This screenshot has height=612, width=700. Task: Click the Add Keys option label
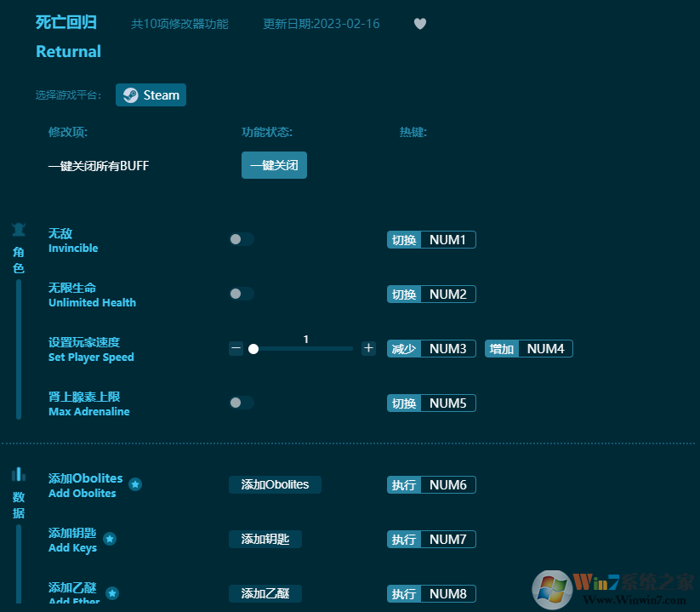pos(72,541)
